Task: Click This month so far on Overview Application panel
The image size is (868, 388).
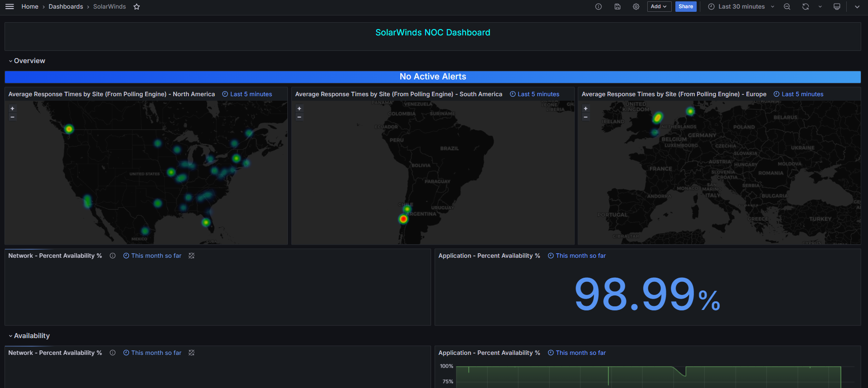Action: coord(577,256)
